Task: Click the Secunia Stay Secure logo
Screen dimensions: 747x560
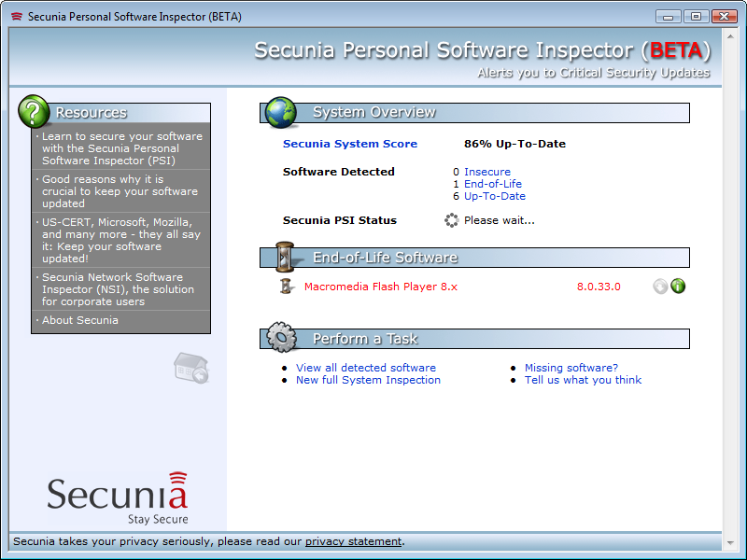Action: [x=118, y=498]
